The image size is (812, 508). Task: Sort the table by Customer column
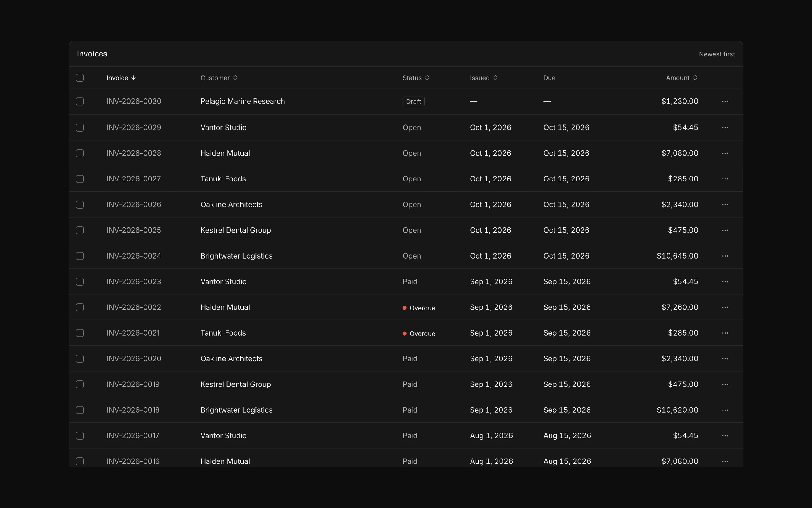click(219, 78)
